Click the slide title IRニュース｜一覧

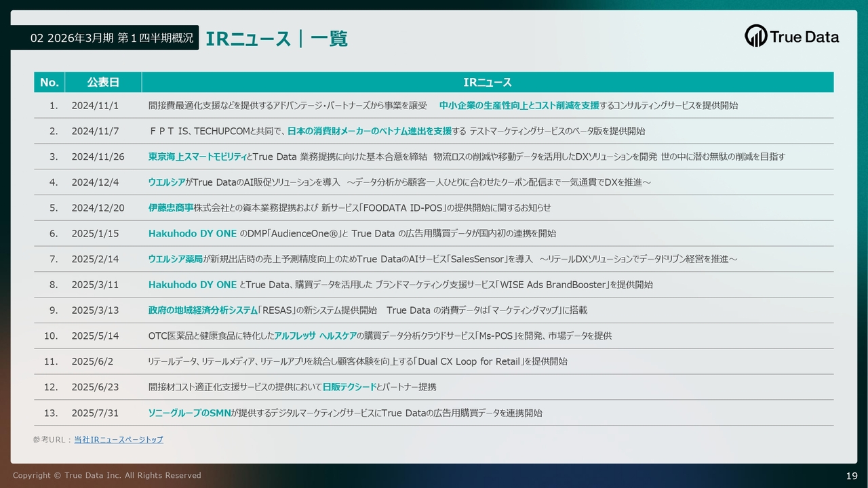pos(277,39)
